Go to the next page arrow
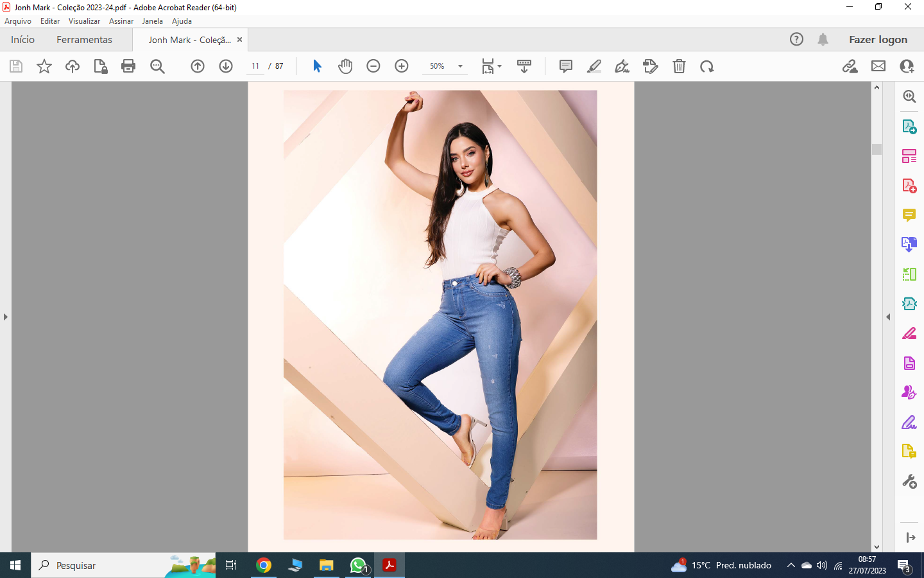 click(226, 66)
